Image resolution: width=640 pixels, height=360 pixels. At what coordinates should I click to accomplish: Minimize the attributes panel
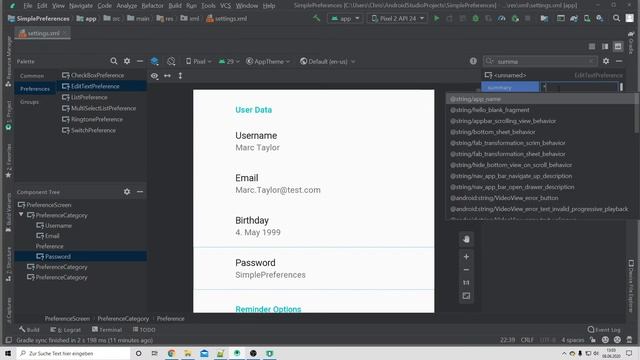click(619, 61)
